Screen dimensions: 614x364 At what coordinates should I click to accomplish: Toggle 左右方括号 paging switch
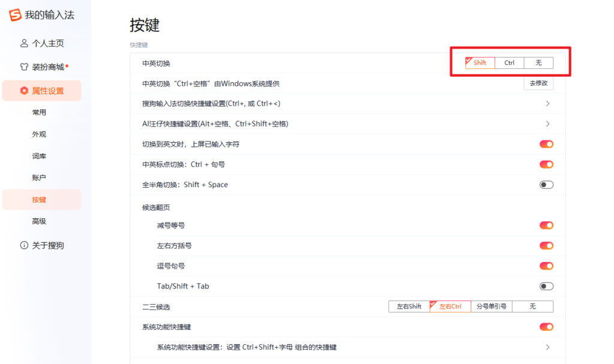(546, 246)
